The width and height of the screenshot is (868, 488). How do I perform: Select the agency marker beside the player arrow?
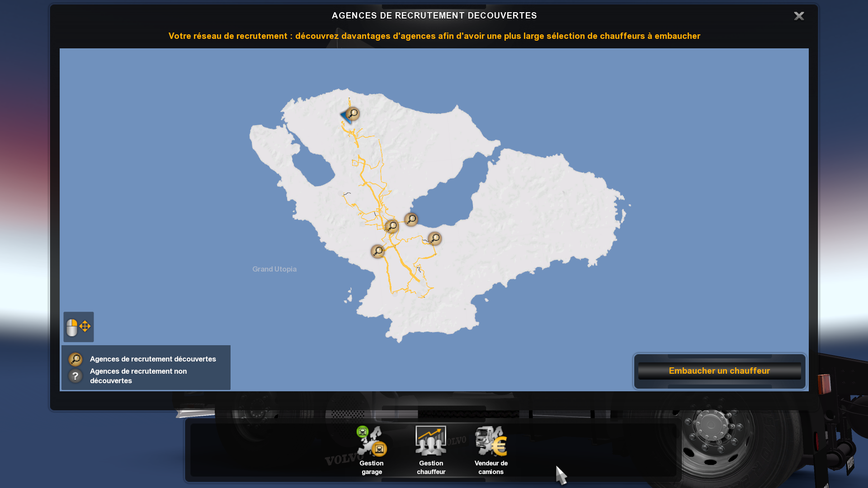(x=353, y=113)
